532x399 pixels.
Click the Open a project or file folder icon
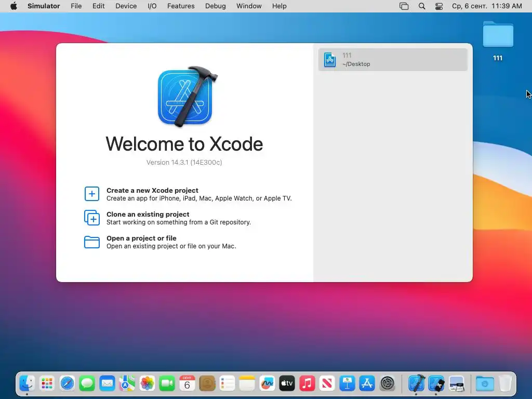[x=91, y=242]
